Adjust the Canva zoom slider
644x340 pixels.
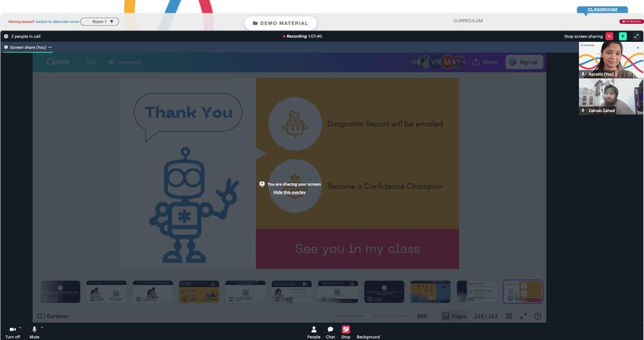tap(366, 316)
